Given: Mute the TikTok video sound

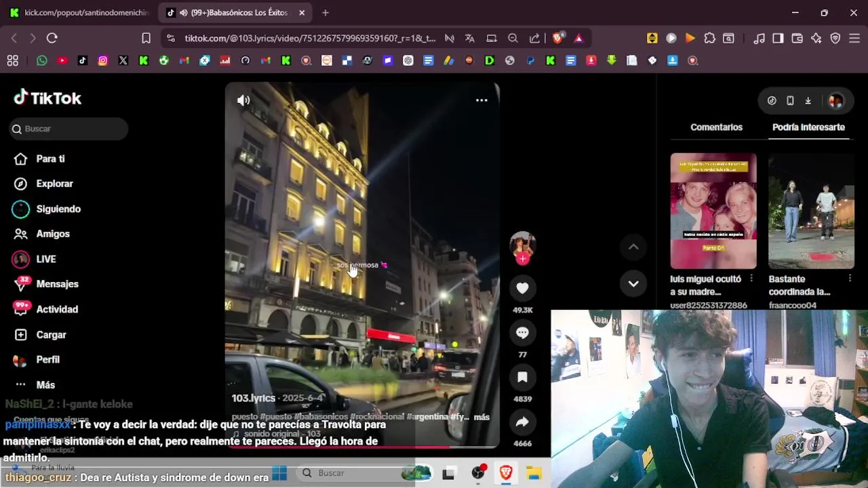Looking at the screenshot, I should point(243,100).
